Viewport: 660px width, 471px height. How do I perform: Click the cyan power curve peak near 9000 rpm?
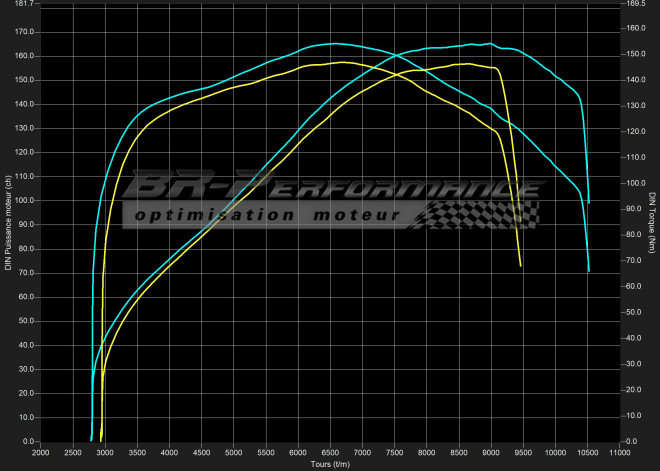point(488,44)
